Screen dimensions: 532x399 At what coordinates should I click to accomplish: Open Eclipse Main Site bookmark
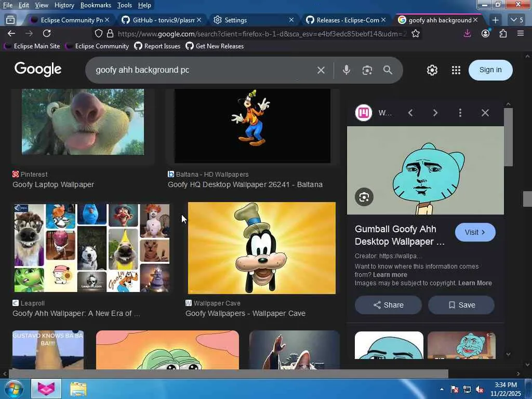(32, 46)
